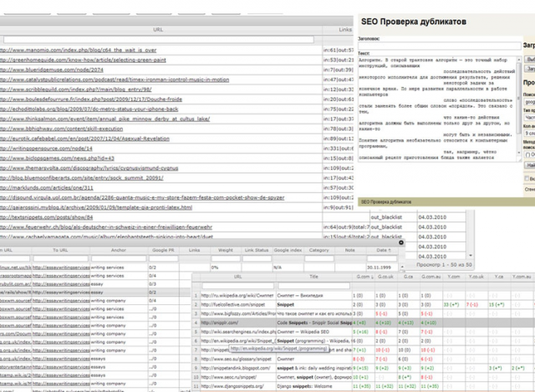Click the Category filter input
Viewport: 535px width, 392px height.
click(319, 258)
